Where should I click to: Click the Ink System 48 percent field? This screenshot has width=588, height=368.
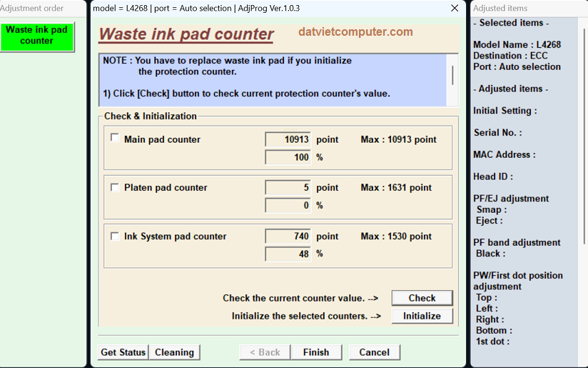(288, 254)
